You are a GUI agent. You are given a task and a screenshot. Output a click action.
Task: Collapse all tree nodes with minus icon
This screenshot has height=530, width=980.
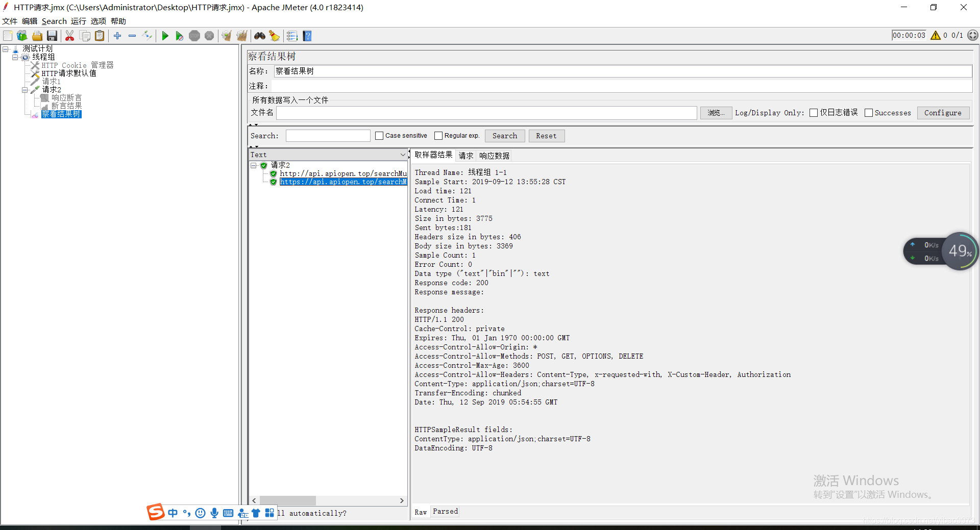132,36
